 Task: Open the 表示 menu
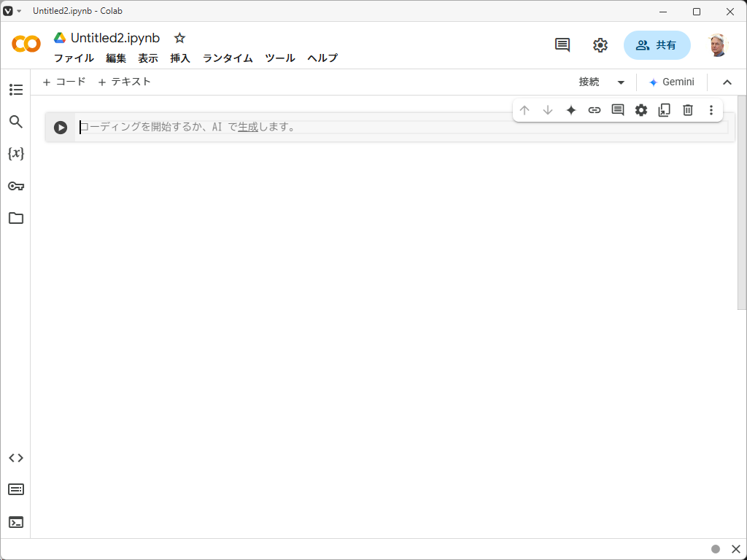(x=148, y=58)
